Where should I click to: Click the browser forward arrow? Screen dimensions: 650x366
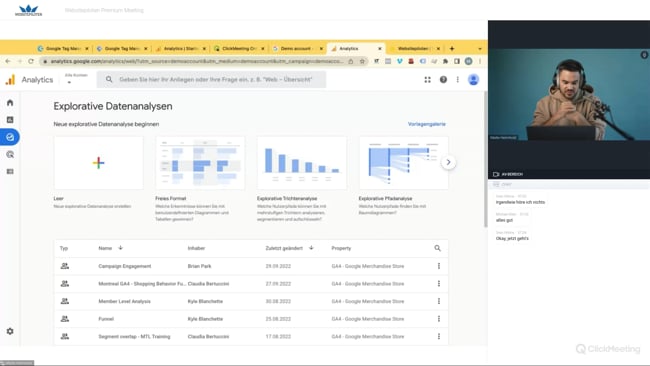click(x=19, y=61)
